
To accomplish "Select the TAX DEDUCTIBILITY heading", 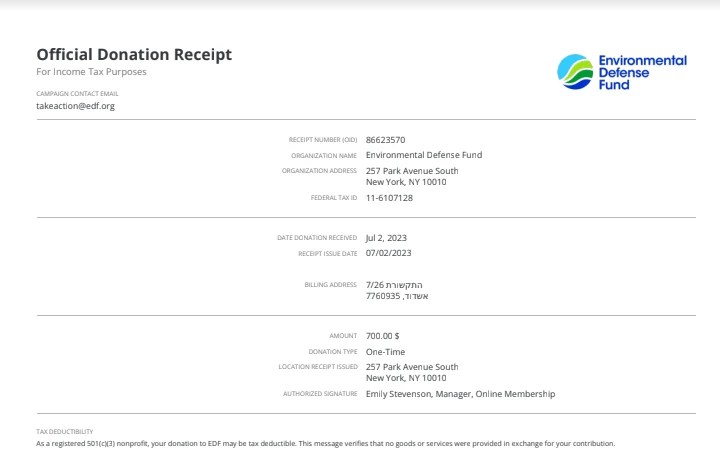I will [x=65, y=432].
